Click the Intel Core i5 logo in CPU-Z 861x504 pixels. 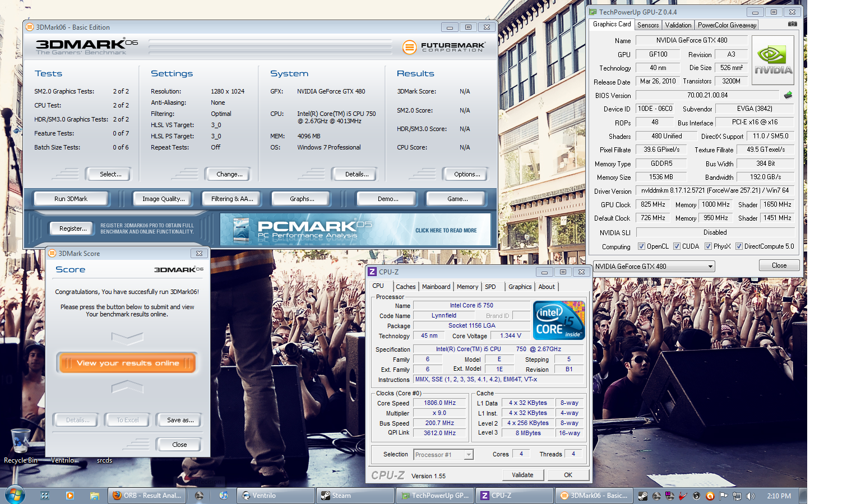(x=559, y=320)
